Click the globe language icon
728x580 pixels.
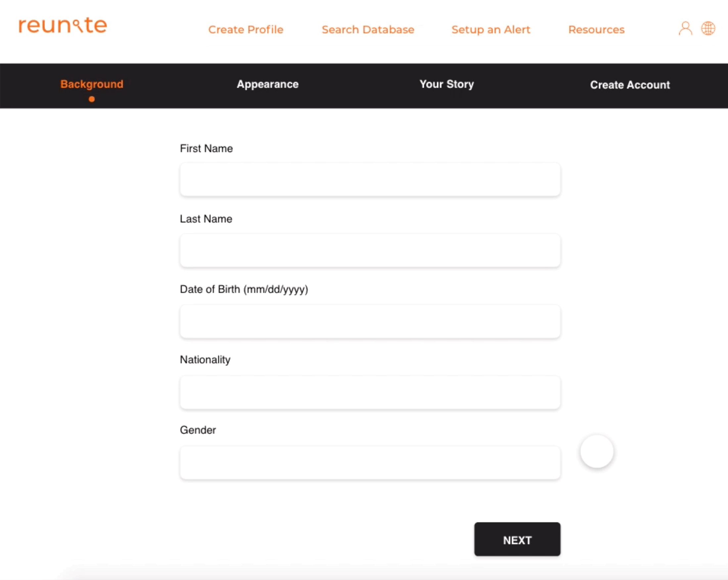pyautogui.click(x=708, y=29)
